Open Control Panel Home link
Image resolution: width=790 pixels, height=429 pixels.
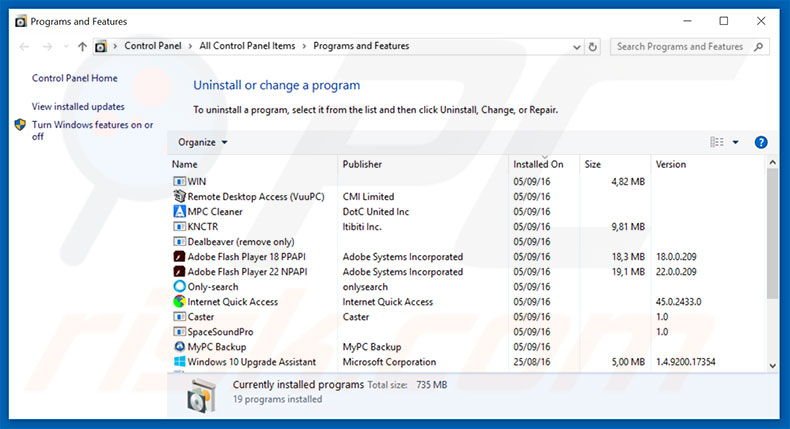[x=75, y=78]
